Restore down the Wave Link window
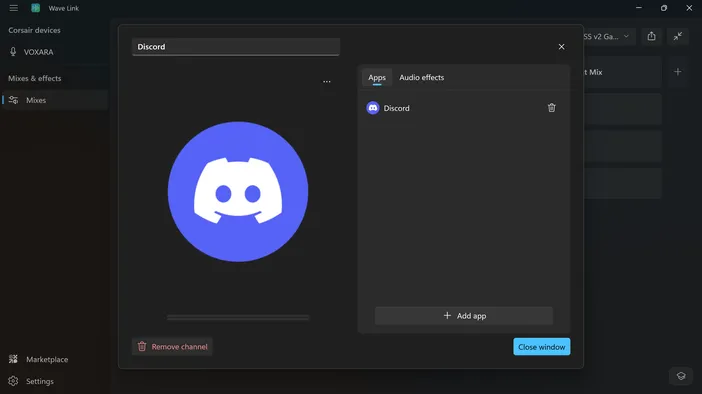 tap(663, 8)
